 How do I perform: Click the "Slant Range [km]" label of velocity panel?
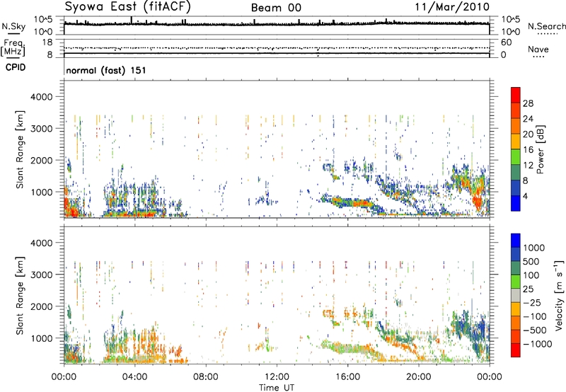click(20, 296)
